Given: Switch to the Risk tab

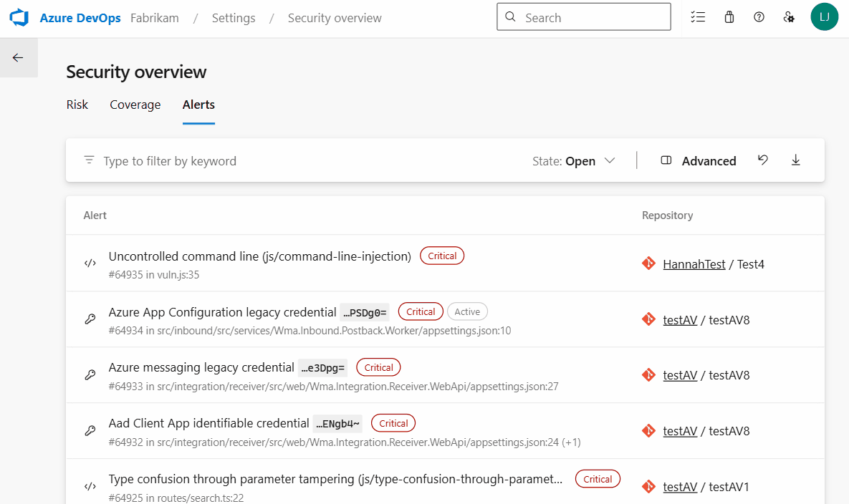Looking at the screenshot, I should tap(77, 105).
